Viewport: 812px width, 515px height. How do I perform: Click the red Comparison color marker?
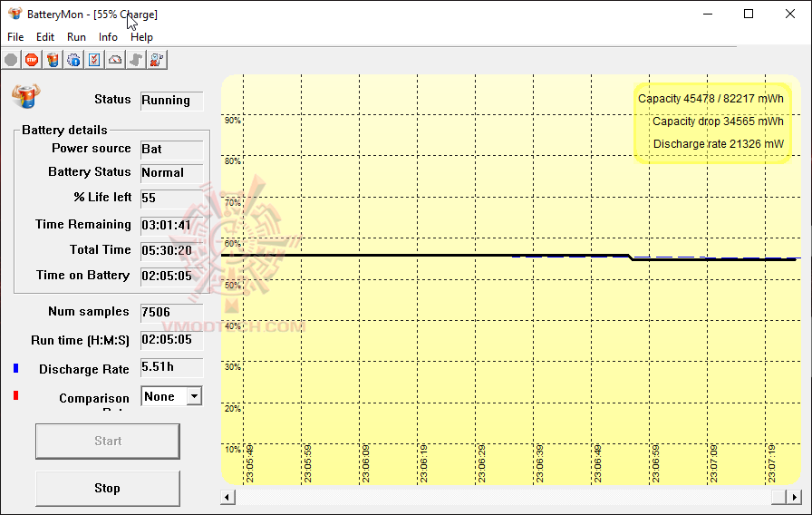coord(16,395)
